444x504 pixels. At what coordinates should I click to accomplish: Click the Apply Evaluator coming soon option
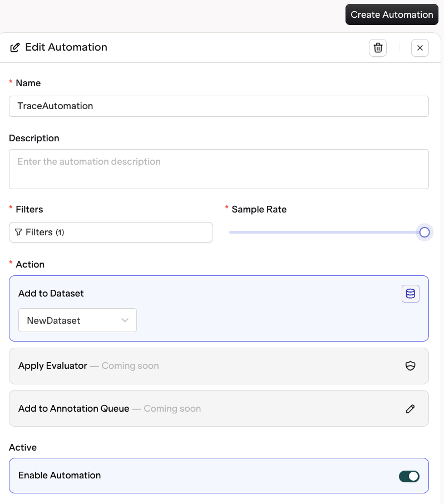tap(219, 366)
